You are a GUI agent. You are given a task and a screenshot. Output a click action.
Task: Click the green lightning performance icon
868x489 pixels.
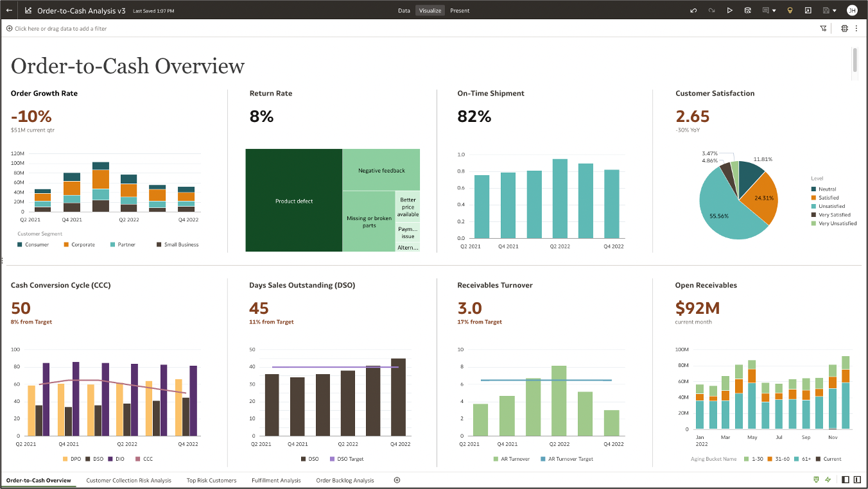point(828,480)
